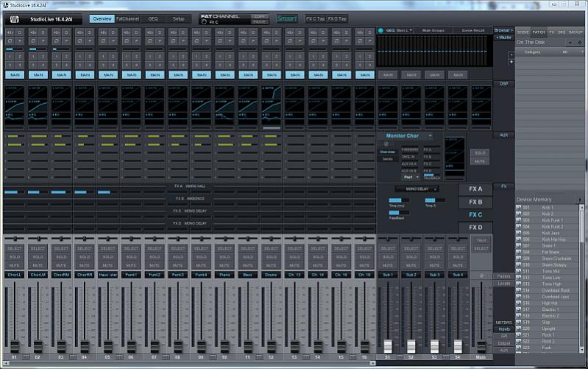
Task: Click the FX C Tap button
Action: (316, 18)
